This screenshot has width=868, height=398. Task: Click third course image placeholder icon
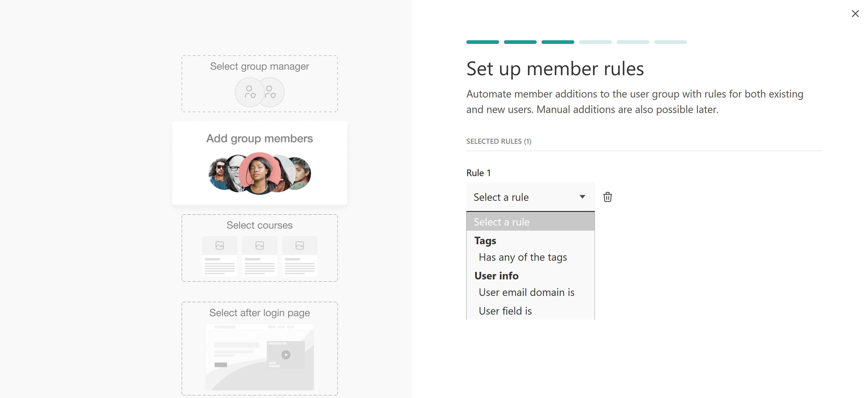[x=300, y=245]
